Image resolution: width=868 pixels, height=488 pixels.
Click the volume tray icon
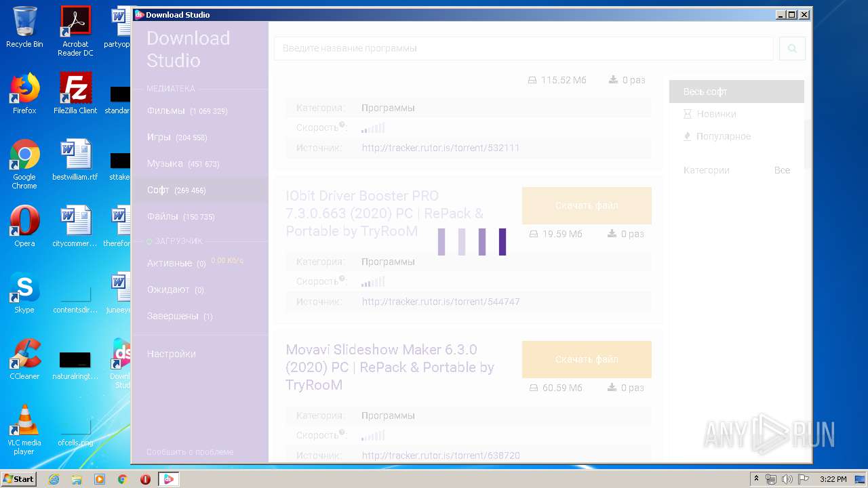[787, 479]
